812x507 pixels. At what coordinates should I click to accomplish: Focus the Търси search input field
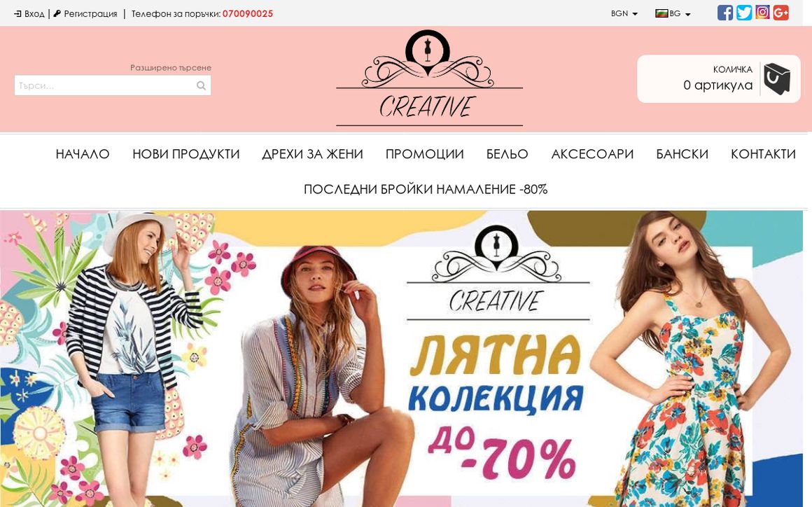[x=113, y=85]
